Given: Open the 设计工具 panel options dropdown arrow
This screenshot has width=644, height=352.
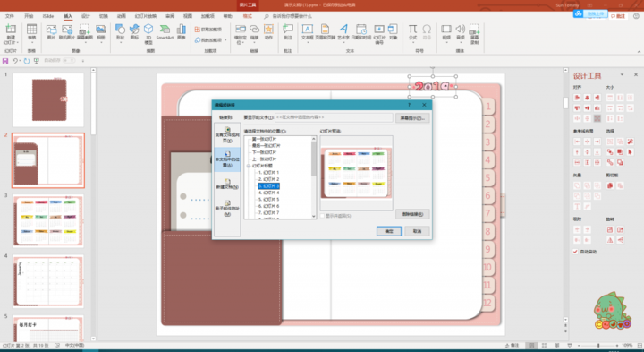Looking at the screenshot, I should click(622, 75).
